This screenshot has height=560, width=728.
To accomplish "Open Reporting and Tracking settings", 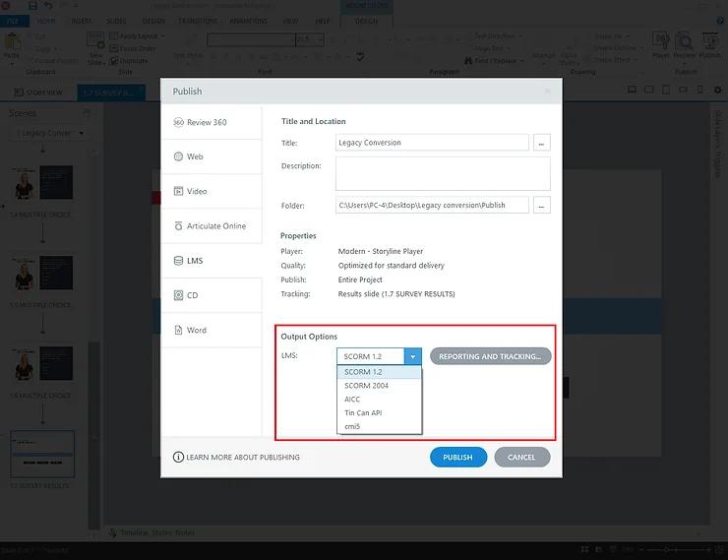I will point(490,356).
